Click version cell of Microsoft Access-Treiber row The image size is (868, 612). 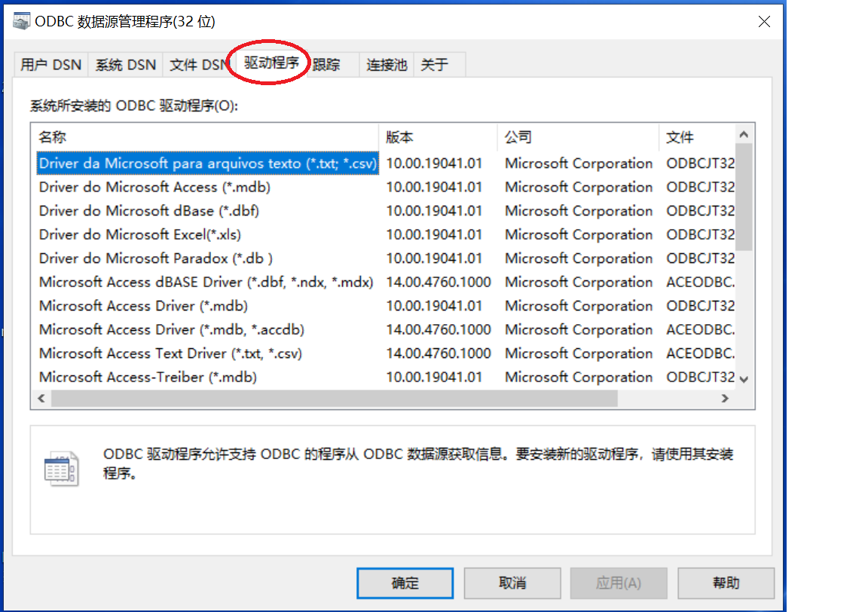pyautogui.click(x=434, y=378)
